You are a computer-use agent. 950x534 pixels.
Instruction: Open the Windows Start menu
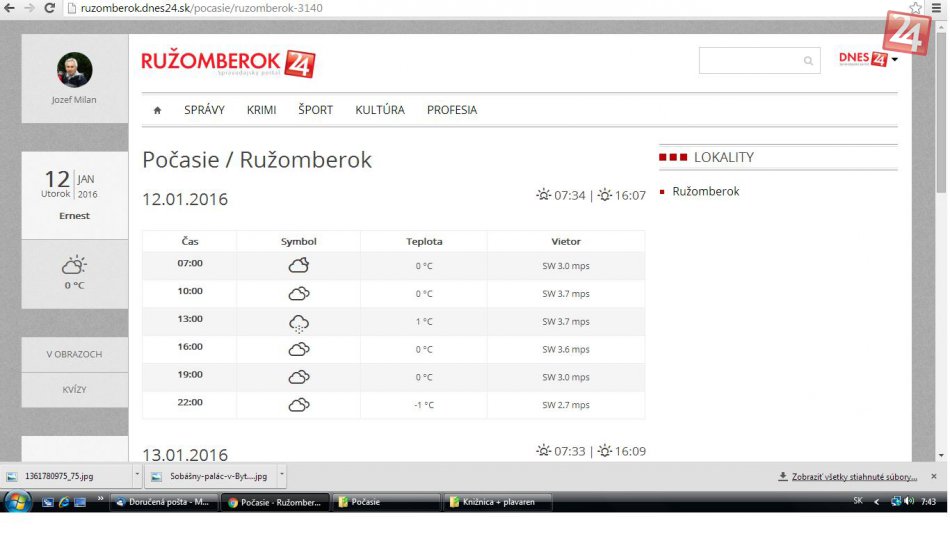tap(17, 501)
